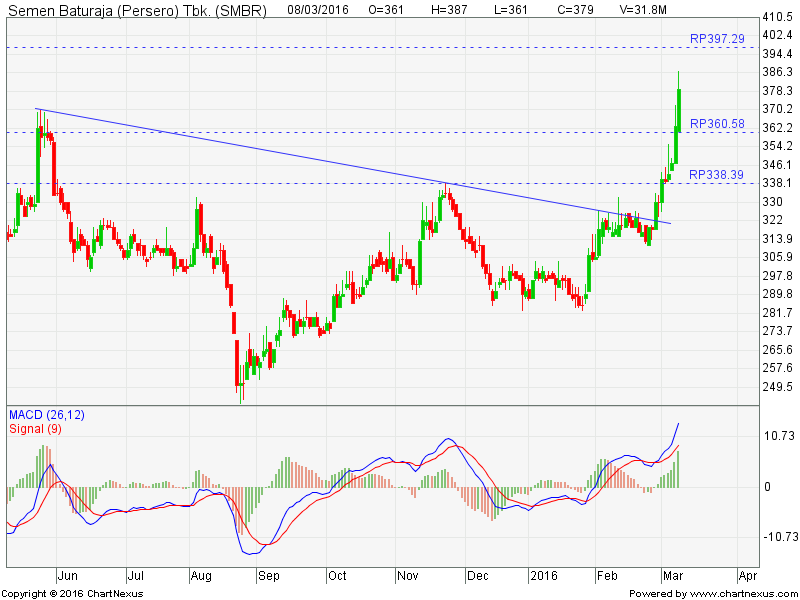Click the 386.3 price axis label
This screenshot has width=800, height=600.
click(778, 72)
